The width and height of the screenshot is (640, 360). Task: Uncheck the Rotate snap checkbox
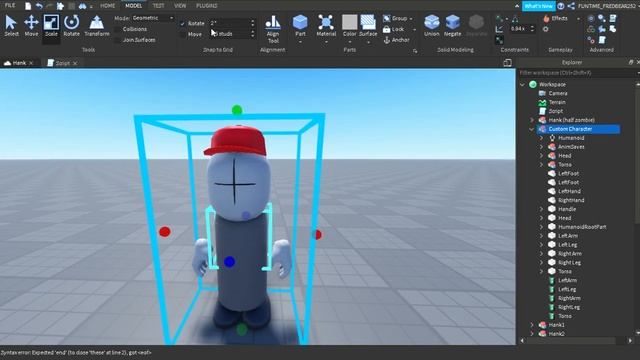[x=182, y=24]
